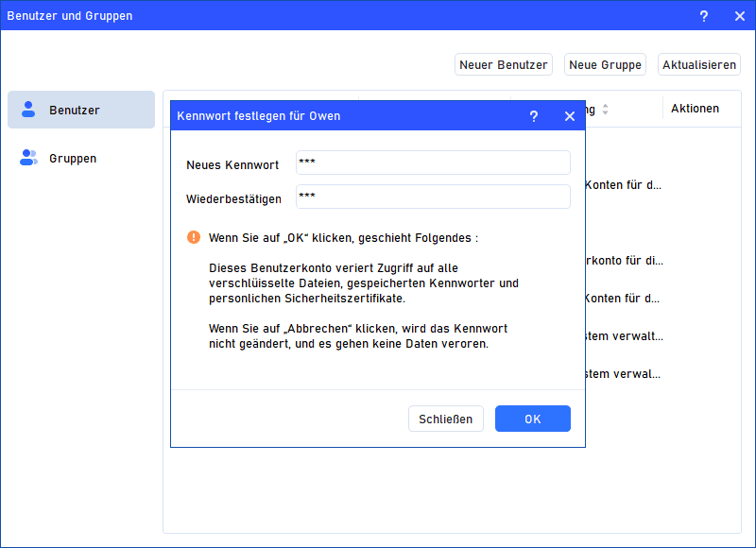Click the Benutzer person icon in sidebar
Screen dimensions: 756x548
tap(28, 110)
